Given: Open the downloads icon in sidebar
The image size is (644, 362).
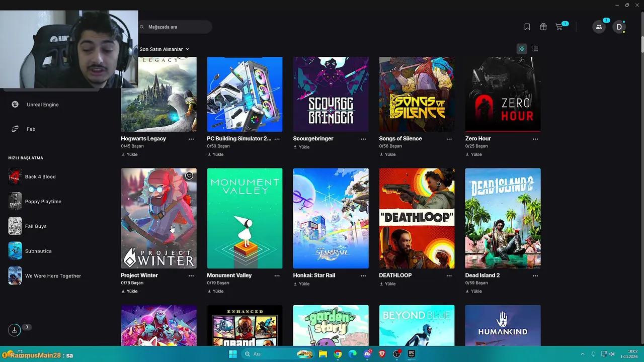Looking at the screenshot, I should click(15, 330).
